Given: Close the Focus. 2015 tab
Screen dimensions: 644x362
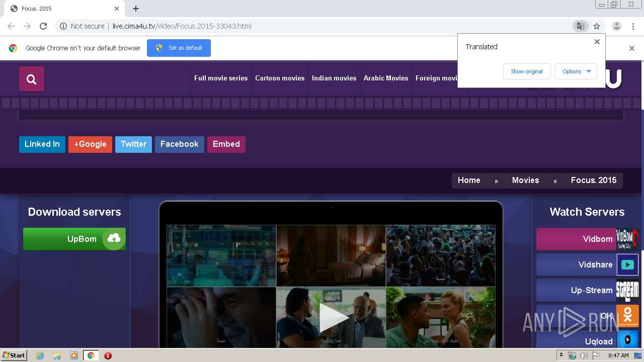Looking at the screenshot, I should click(117, 9).
